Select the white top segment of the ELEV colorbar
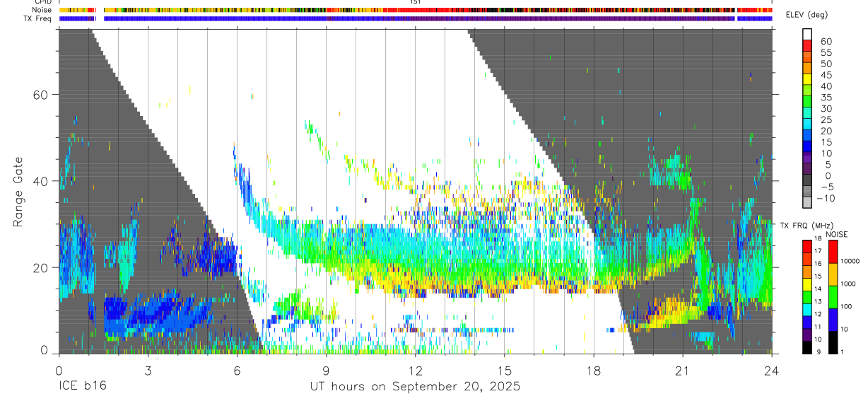Image resolution: width=868 pixels, height=401 pixels. 808,34
